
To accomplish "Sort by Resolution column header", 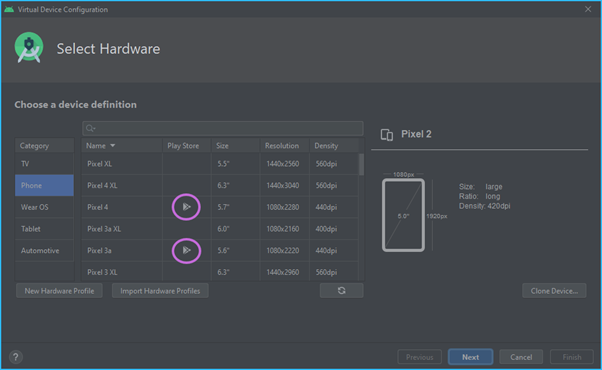I will point(284,145).
